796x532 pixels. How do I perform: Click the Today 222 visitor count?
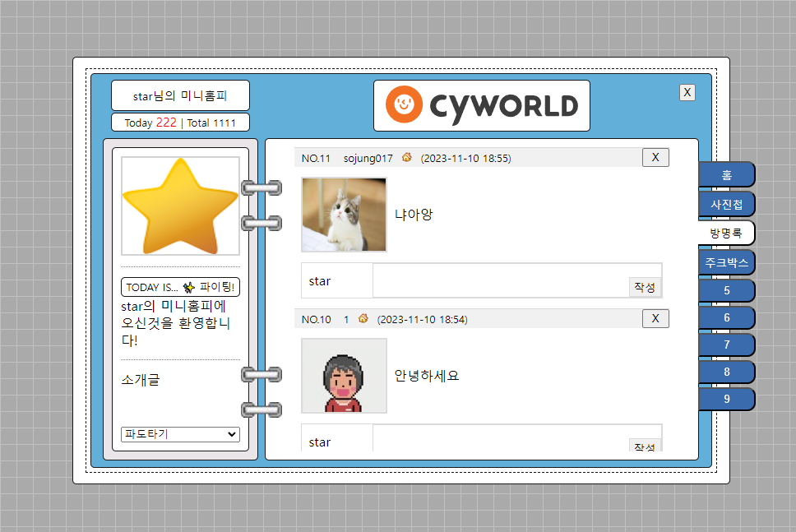[x=150, y=123]
